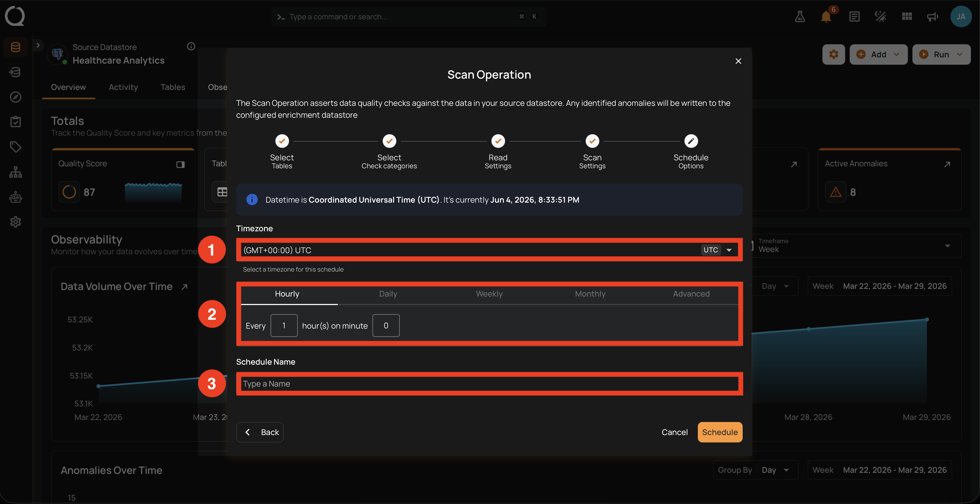The width and height of the screenshot is (980, 504).
Task: Click the datastore settings gear button
Action: tap(834, 54)
